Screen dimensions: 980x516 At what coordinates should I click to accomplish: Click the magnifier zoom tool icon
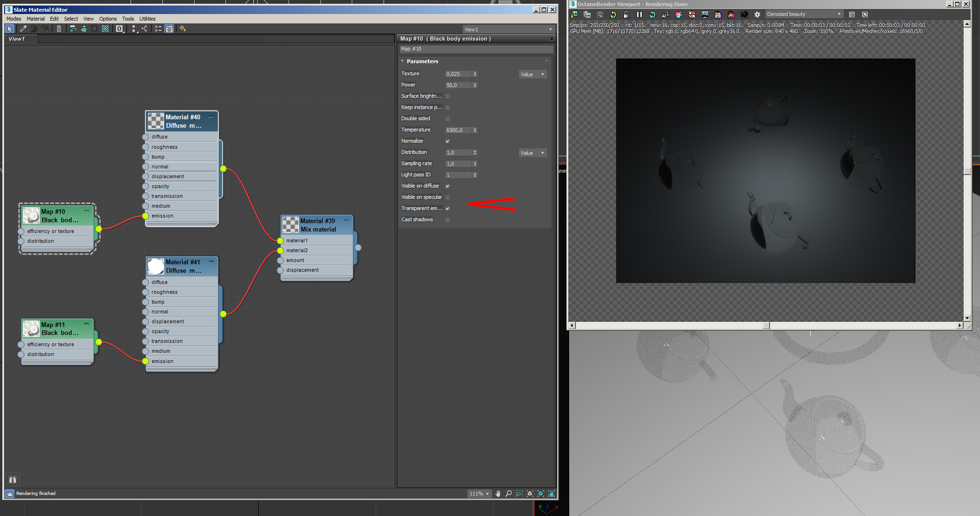(508, 494)
